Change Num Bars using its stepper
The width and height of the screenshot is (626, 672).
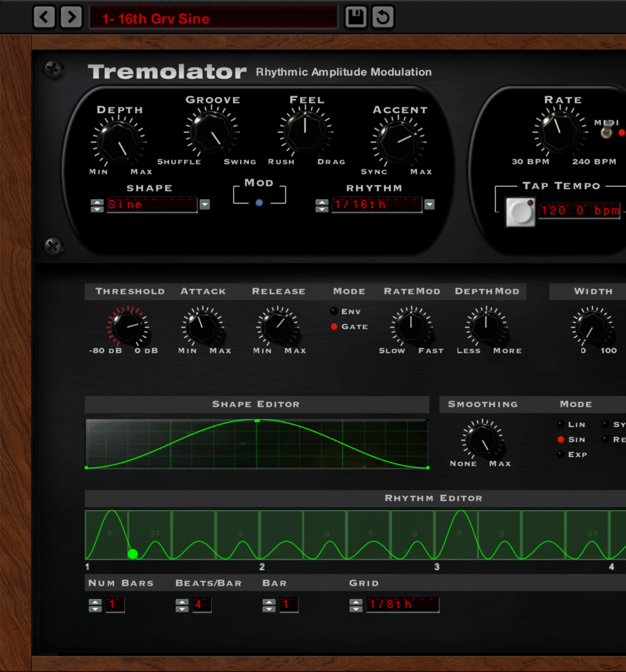[x=95, y=605]
